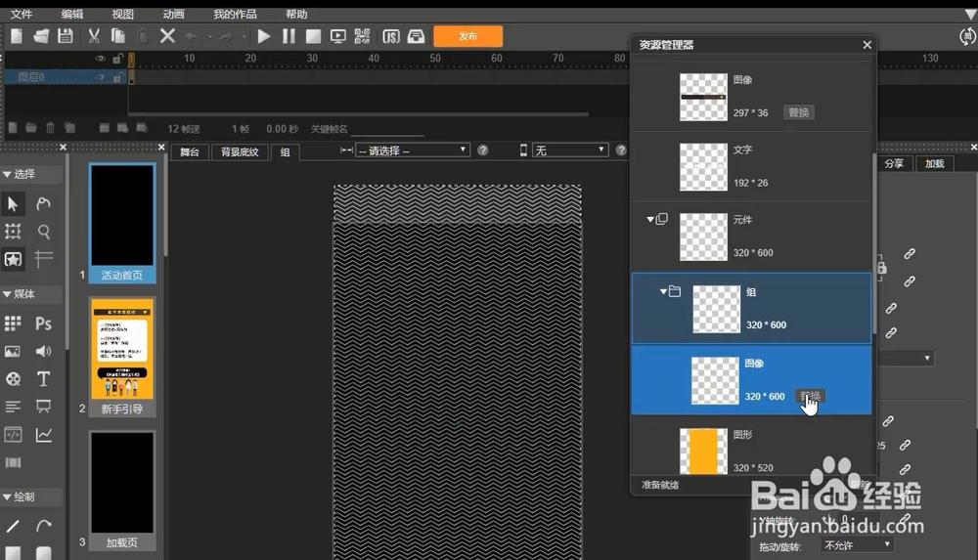Toggle all layers visibility eye in timeline header
Viewport: 978px width, 560px height.
tap(100, 59)
